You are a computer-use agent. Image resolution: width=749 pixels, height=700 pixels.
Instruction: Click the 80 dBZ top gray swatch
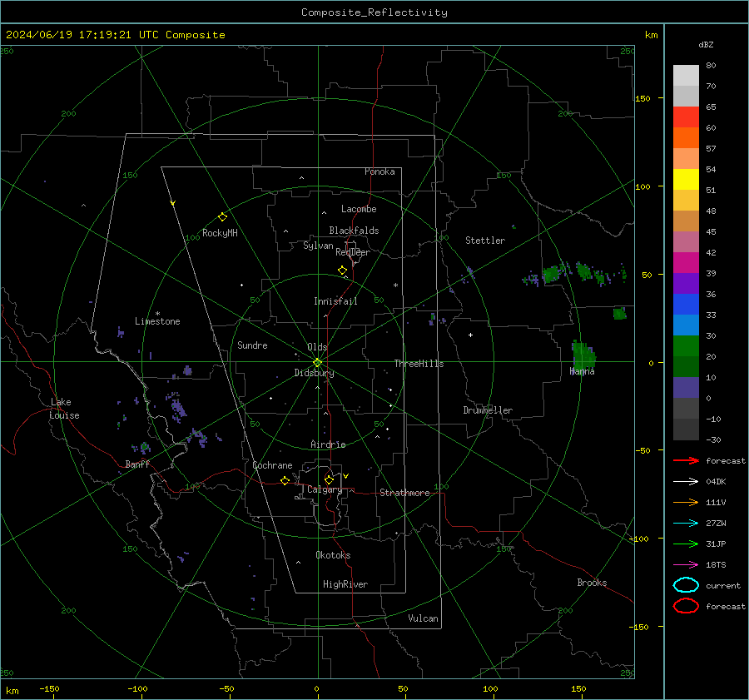[686, 75]
